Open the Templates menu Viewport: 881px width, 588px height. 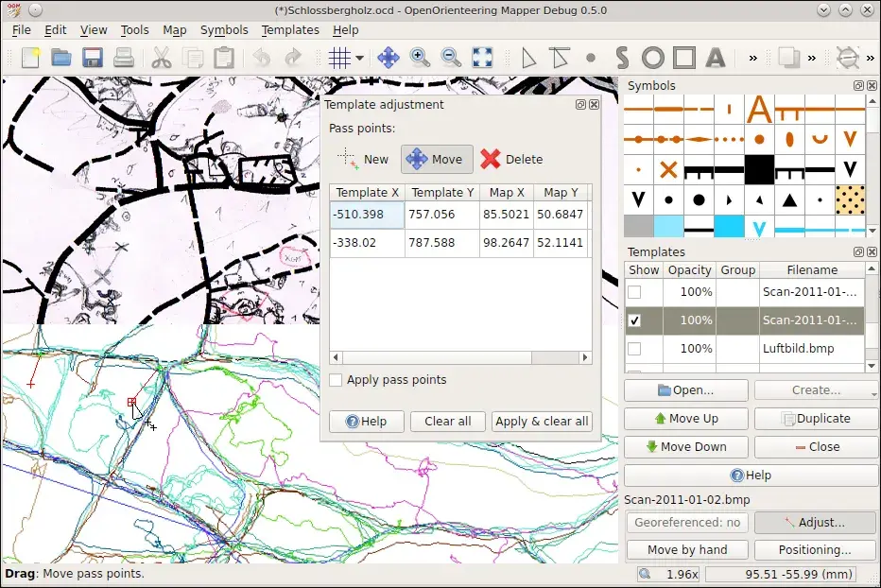[290, 30]
